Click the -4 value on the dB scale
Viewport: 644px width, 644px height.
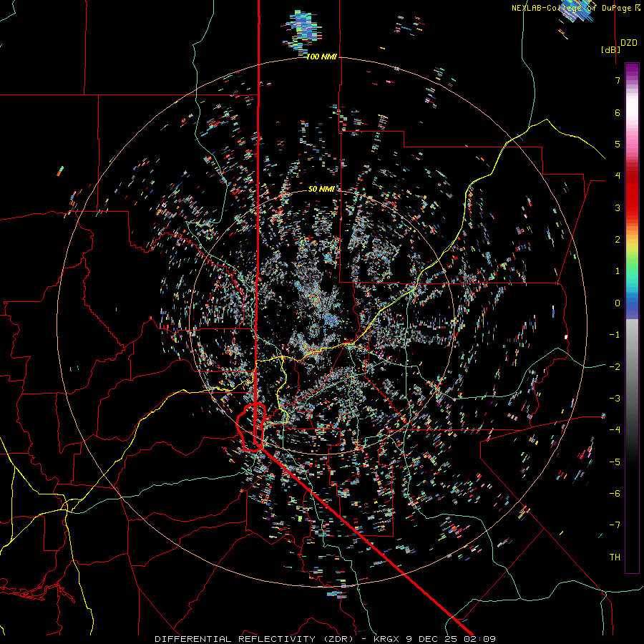pos(615,430)
